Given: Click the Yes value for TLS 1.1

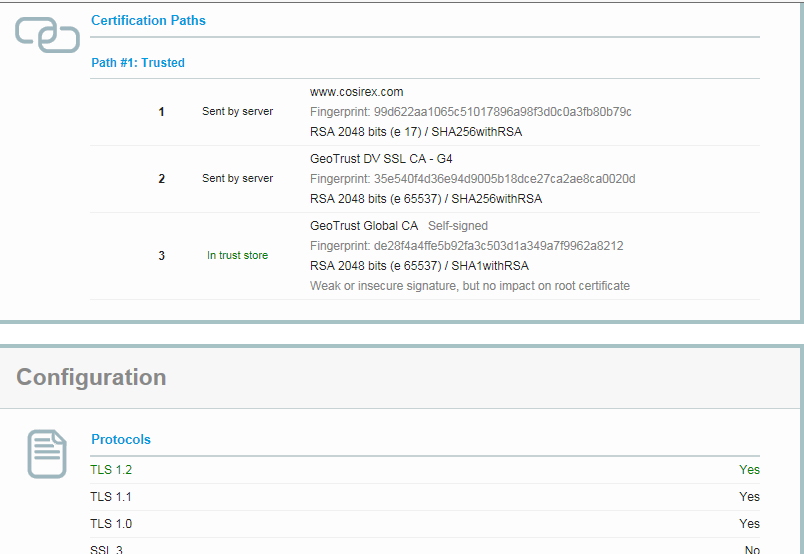Looking at the screenshot, I should [x=749, y=497].
